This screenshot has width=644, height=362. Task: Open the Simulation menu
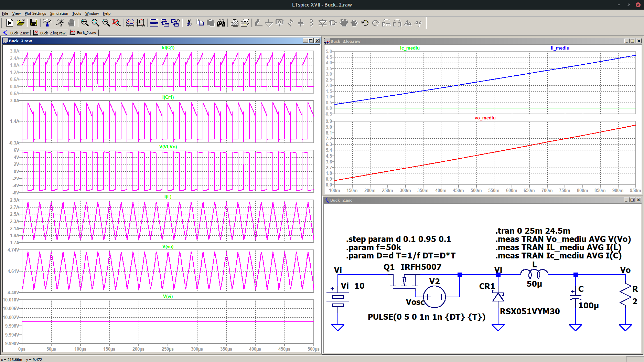click(59, 13)
